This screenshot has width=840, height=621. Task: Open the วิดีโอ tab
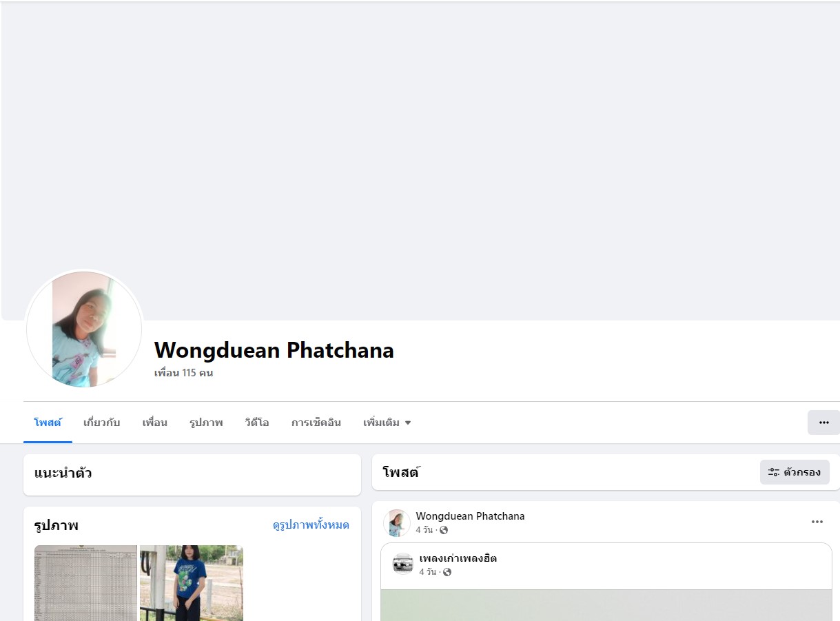tap(257, 423)
